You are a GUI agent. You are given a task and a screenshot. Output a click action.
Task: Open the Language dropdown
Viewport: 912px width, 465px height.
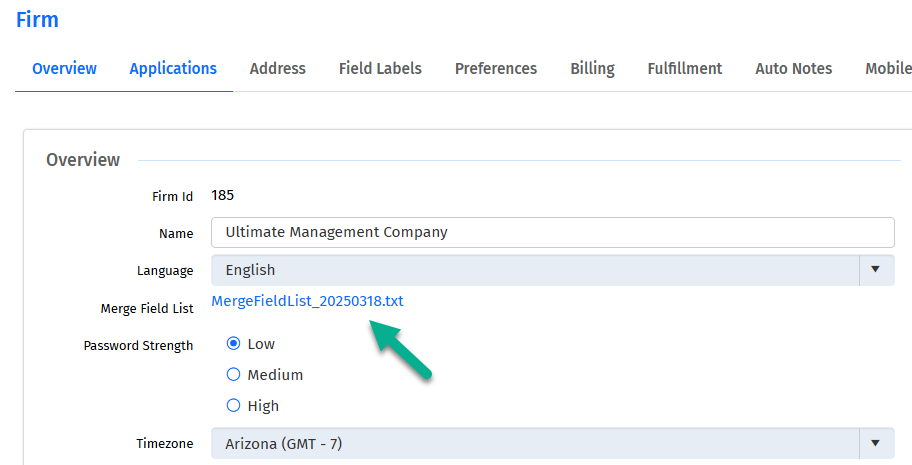coord(553,270)
